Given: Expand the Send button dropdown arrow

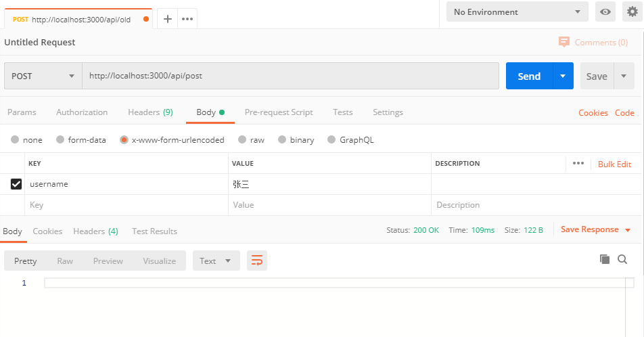Looking at the screenshot, I should 563,76.
